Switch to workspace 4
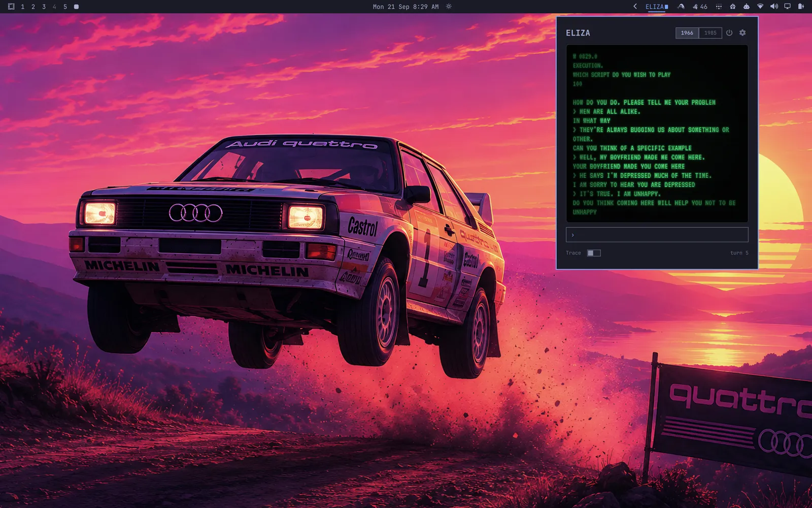This screenshot has width=812, height=508. [x=54, y=7]
